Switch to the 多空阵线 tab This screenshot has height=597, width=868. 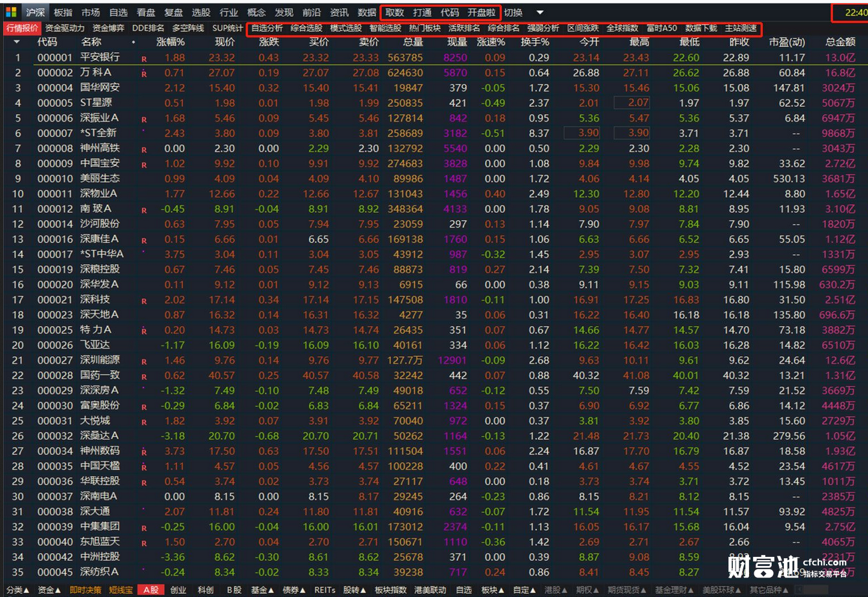[188, 28]
